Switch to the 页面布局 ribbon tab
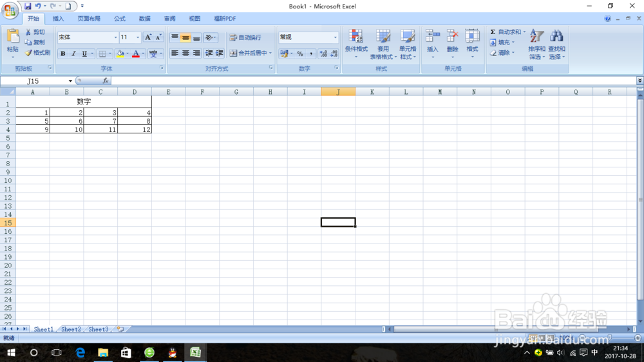This screenshot has height=362, width=644. click(89, 19)
